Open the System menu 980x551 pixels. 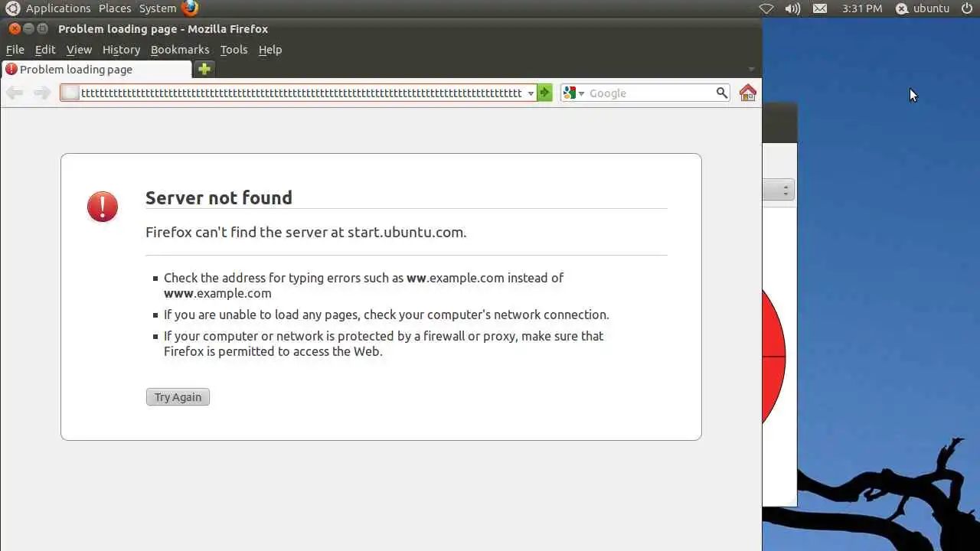coord(158,8)
